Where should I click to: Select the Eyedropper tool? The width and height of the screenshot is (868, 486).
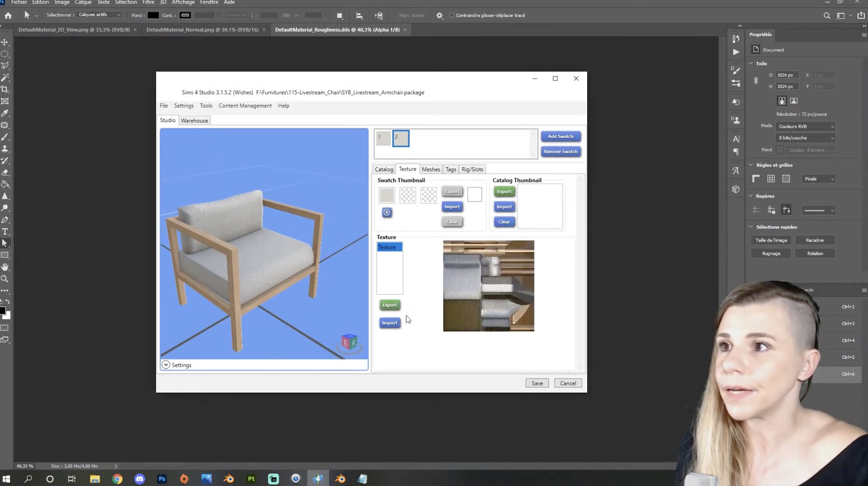point(5,113)
